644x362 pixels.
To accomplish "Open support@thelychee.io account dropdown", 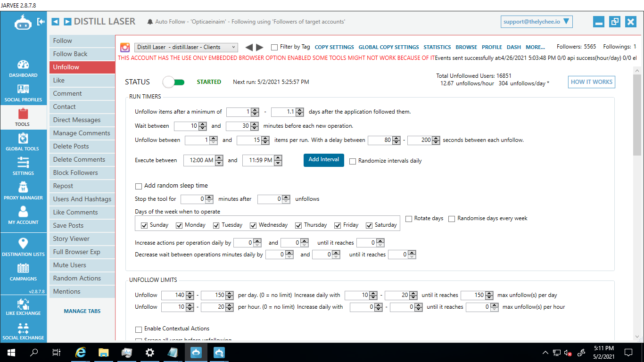I will click(x=537, y=22).
